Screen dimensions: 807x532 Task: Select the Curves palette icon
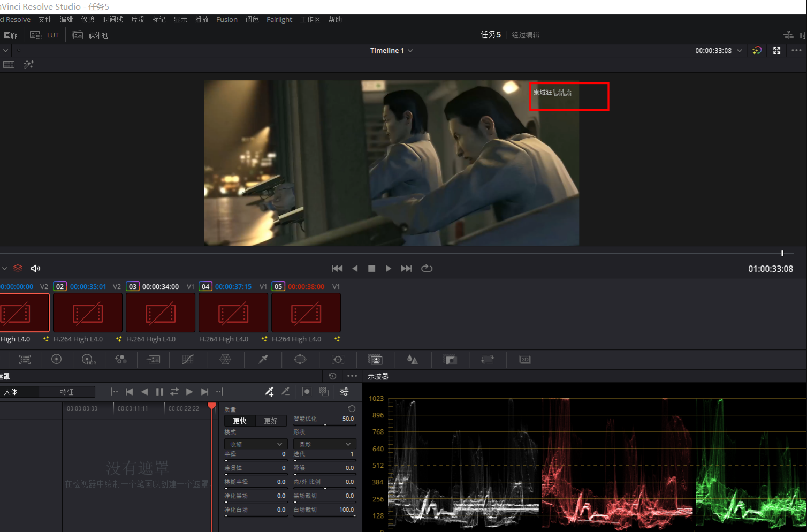pos(188,360)
